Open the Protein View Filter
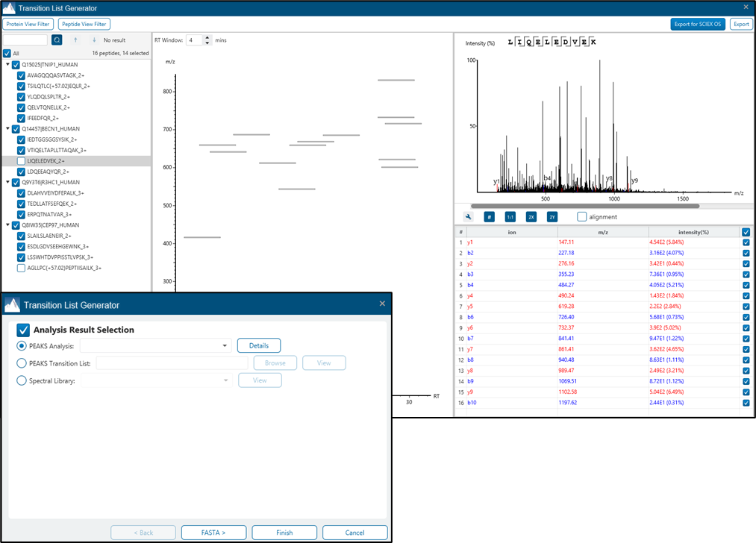This screenshot has height=543, width=756. (x=28, y=24)
